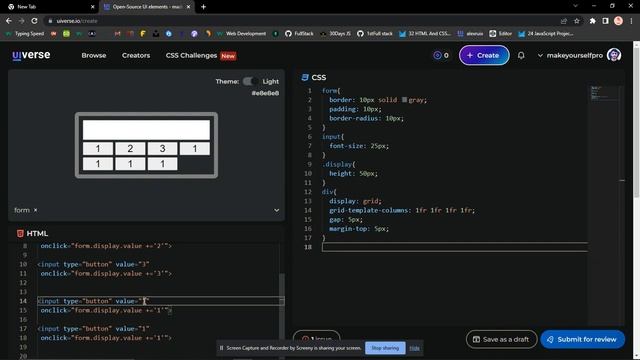Expand the preview panel chevron
The image size is (640, 360).
click(276, 210)
